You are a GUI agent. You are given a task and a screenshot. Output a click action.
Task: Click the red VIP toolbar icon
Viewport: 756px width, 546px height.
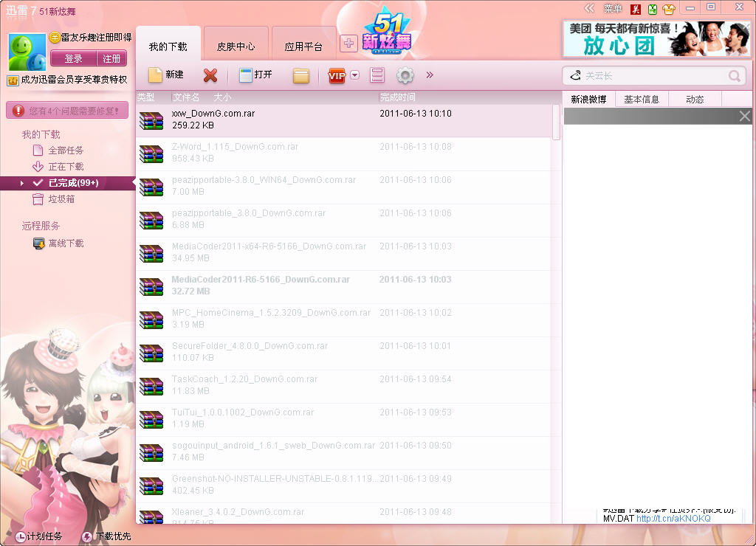coord(337,76)
